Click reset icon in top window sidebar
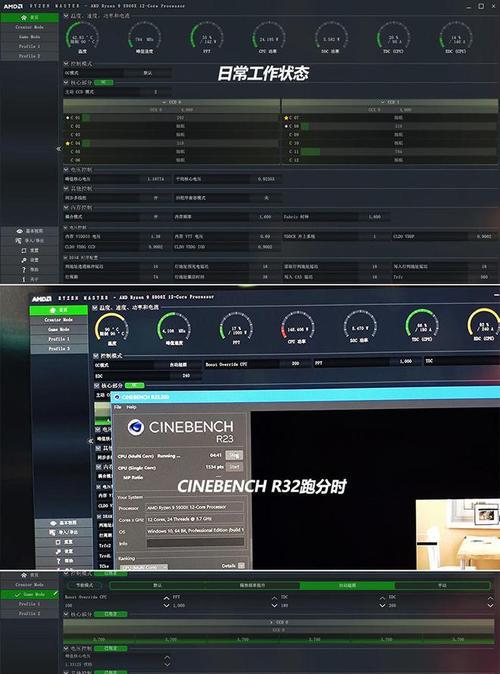500x674 pixels. (x=24, y=251)
